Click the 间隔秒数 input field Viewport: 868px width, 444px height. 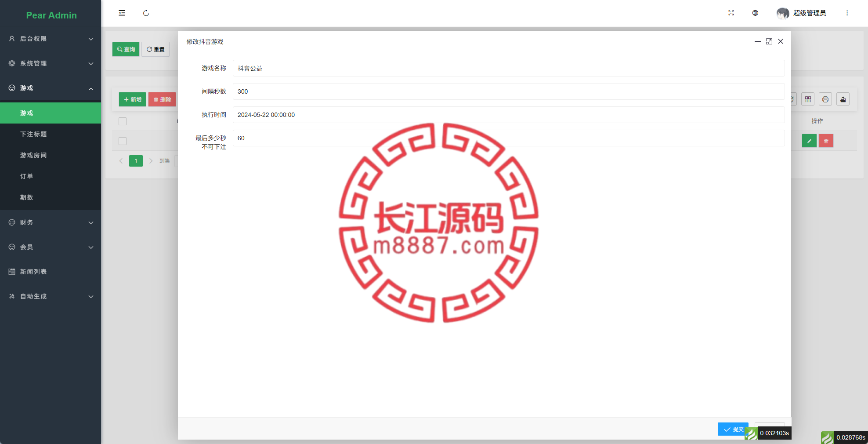point(509,91)
